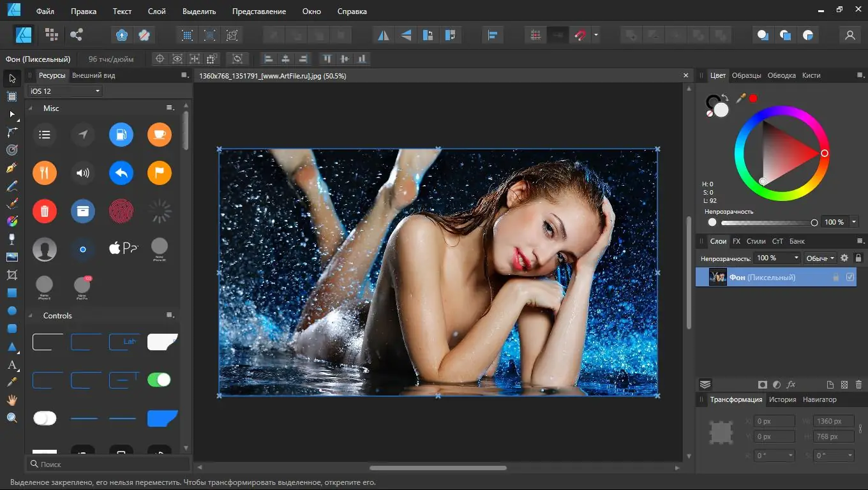Pick the Zoom magnifier tool
Image resolution: width=868 pixels, height=490 pixels.
(x=11, y=418)
